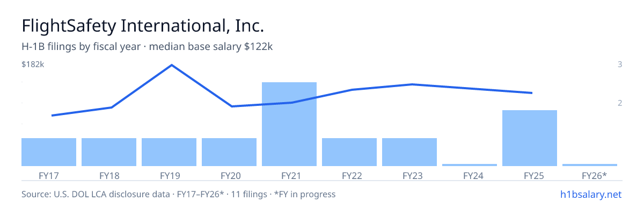Click the right axis value 3

coord(620,64)
